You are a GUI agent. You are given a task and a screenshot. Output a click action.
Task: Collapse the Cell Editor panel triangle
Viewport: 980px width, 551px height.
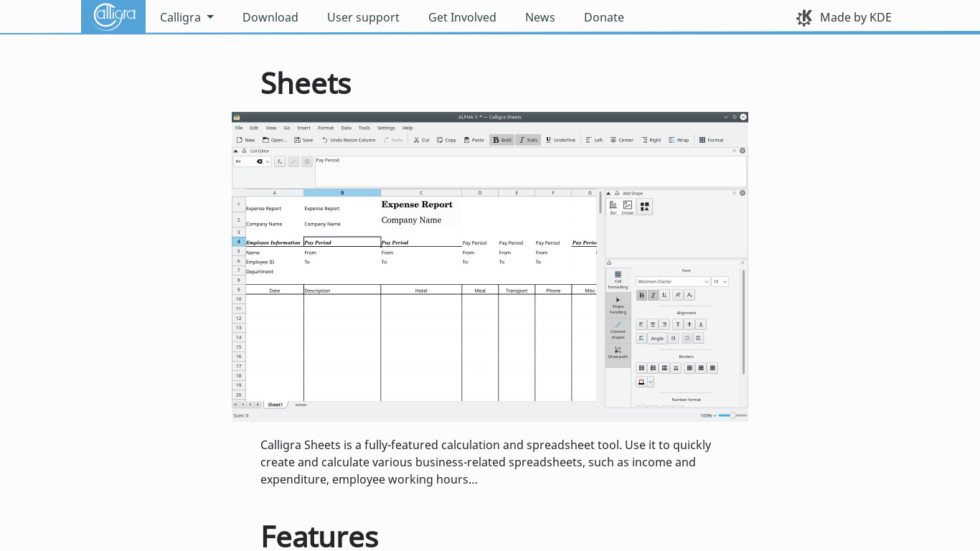(236, 151)
